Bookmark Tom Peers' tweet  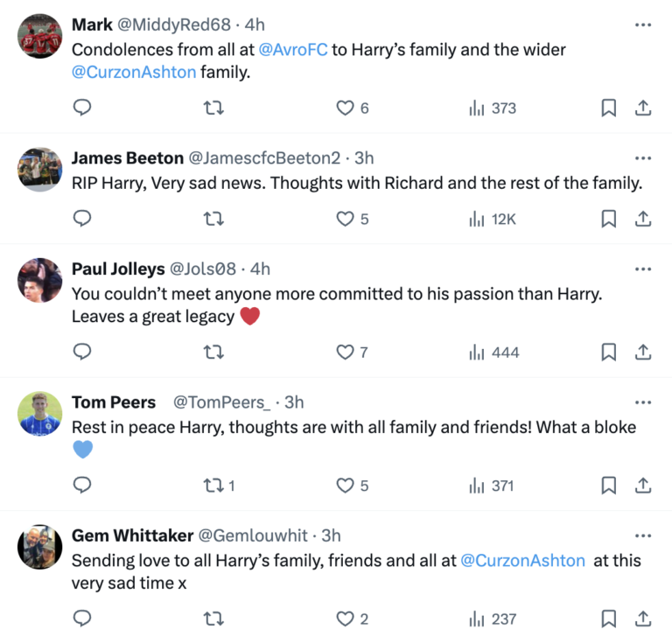(609, 486)
